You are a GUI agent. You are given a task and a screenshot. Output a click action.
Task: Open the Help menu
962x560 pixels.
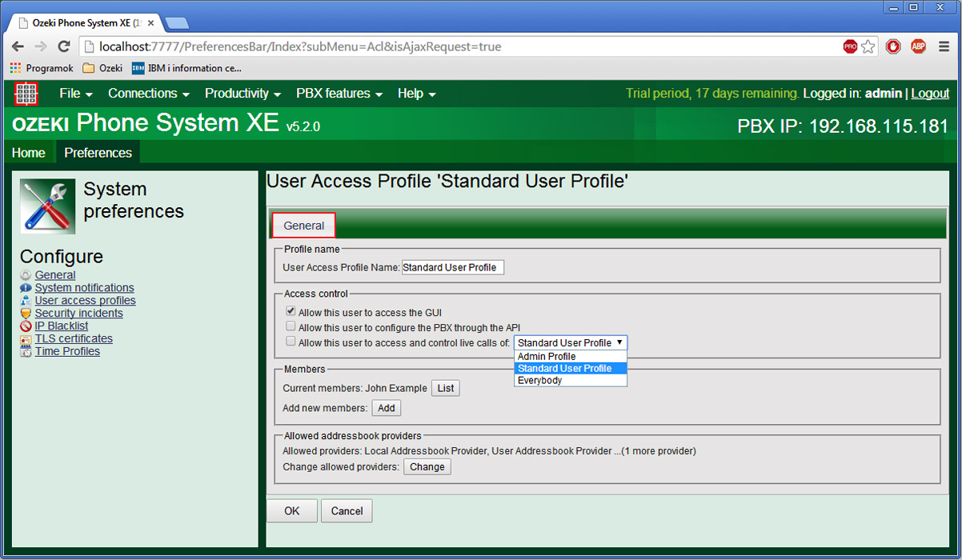[417, 94]
